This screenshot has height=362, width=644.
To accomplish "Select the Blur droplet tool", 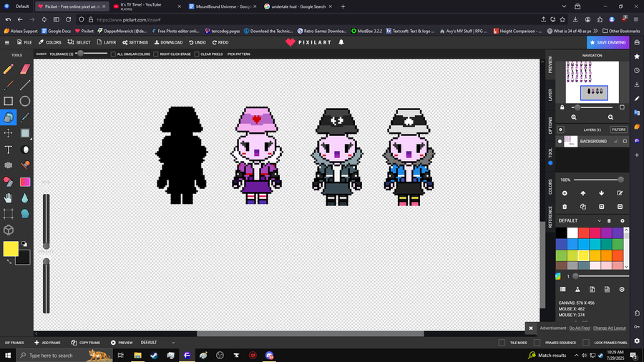I will click(x=25, y=198).
